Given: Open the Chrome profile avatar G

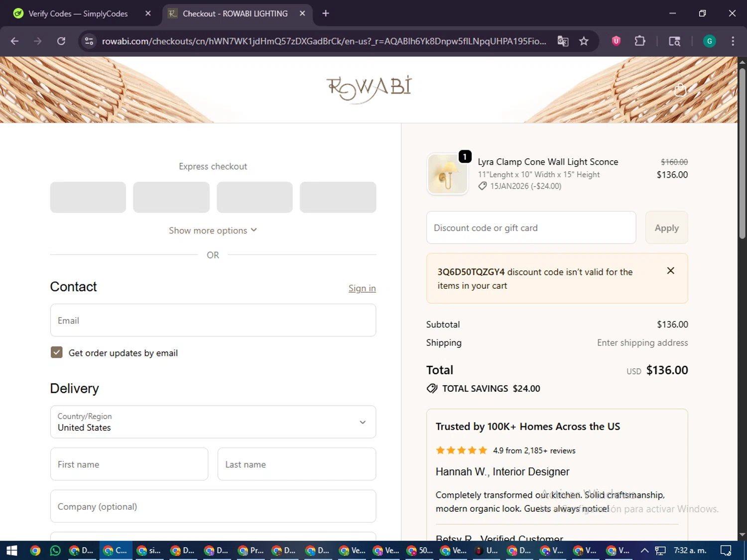Looking at the screenshot, I should pos(709,41).
